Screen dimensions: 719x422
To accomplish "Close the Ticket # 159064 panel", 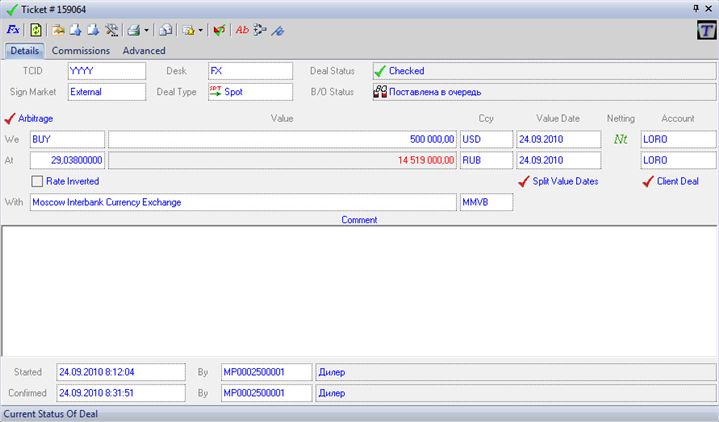I will (708, 8).
